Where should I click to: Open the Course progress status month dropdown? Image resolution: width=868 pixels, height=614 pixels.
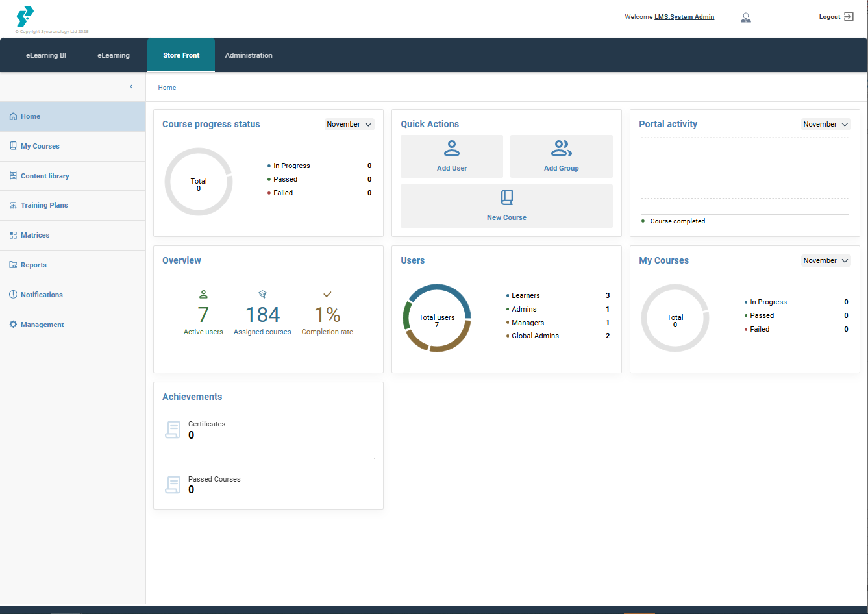[349, 125]
